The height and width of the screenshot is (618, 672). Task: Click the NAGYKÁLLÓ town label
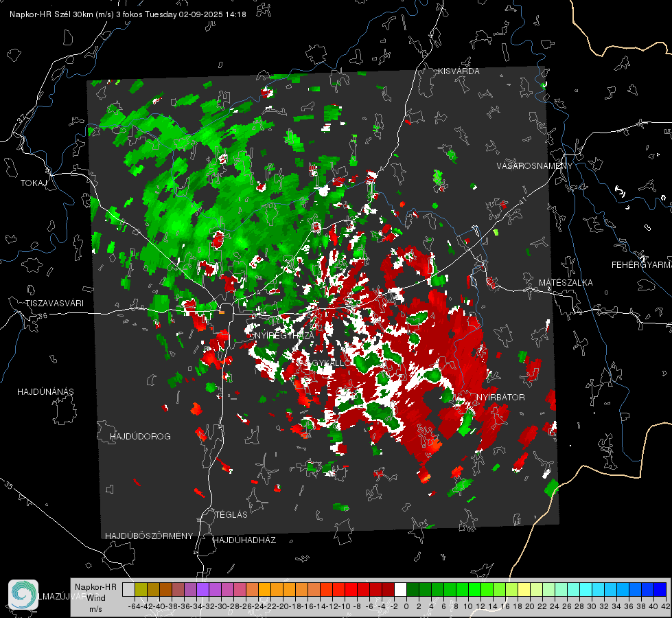325,363
